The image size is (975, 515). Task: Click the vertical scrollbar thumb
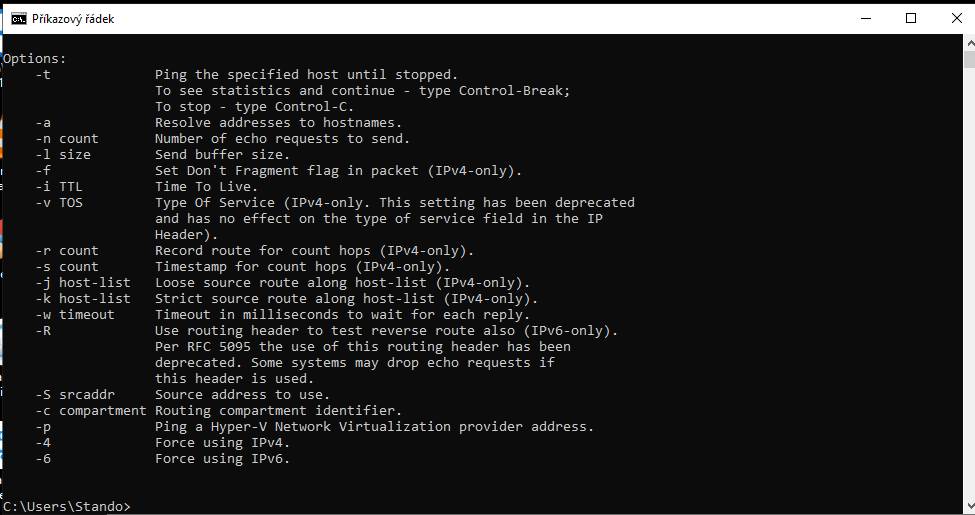pyautogui.click(x=969, y=60)
